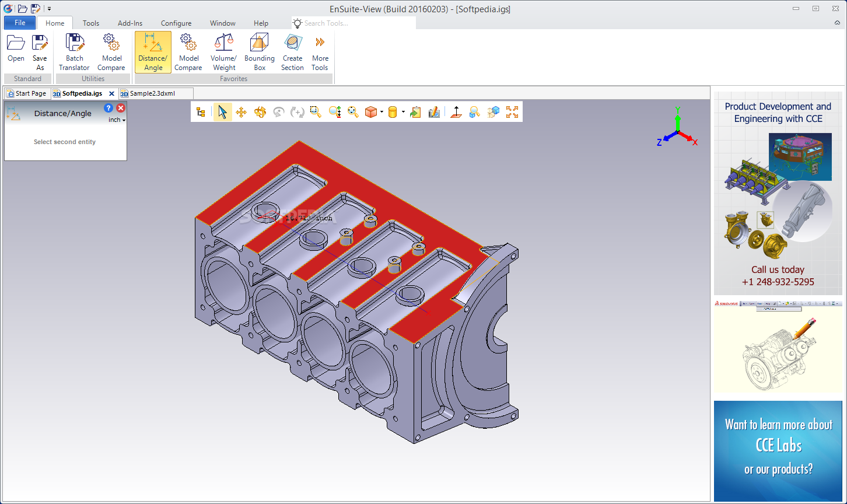Click the XYZ axis triad
This screenshot has width=847, height=504.
(x=677, y=128)
